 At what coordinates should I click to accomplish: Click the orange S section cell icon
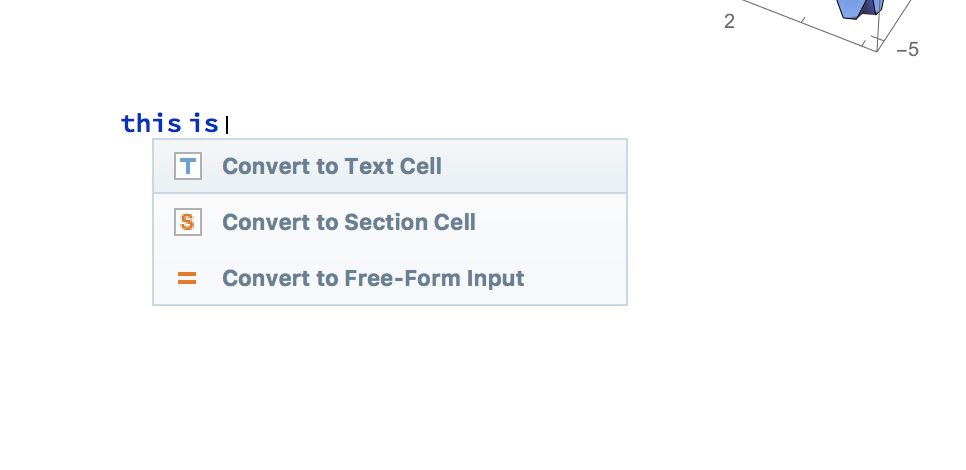(188, 222)
